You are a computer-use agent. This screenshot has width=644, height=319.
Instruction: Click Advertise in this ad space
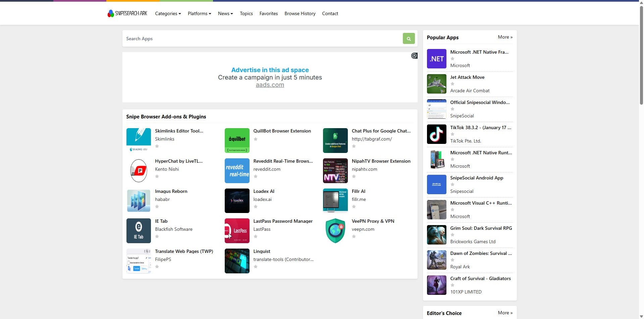click(x=270, y=70)
